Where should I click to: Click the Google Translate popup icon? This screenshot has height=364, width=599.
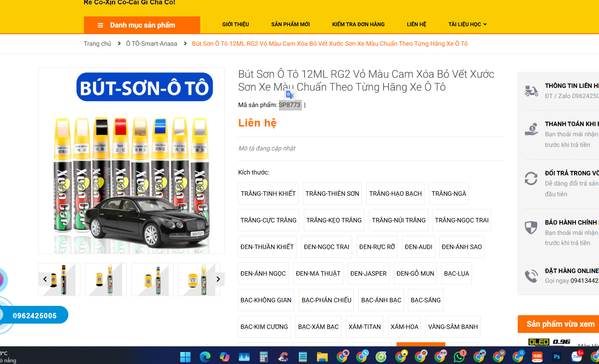pos(290,95)
